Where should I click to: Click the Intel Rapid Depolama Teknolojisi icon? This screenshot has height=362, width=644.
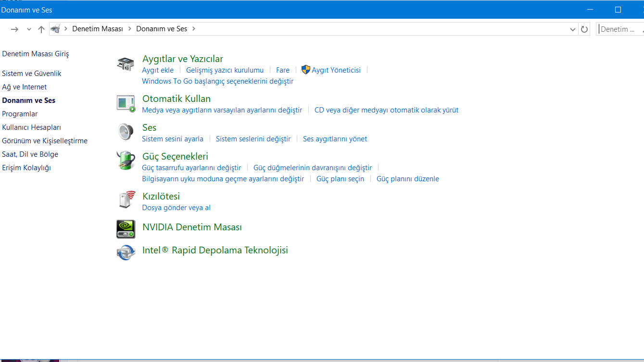(126, 252)
